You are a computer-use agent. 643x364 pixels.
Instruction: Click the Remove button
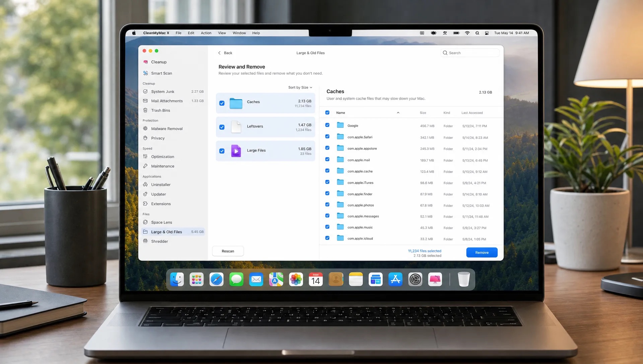tap(482, 253)
